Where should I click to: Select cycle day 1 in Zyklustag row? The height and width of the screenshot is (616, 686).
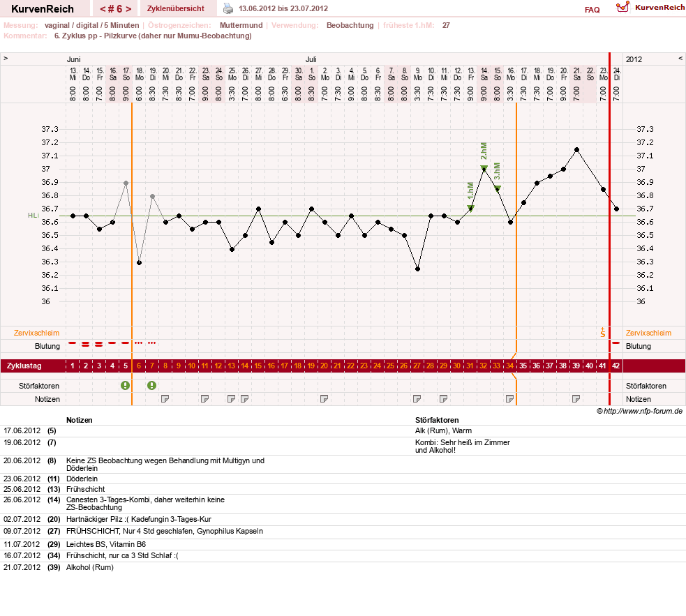click(x=73, y=366)
